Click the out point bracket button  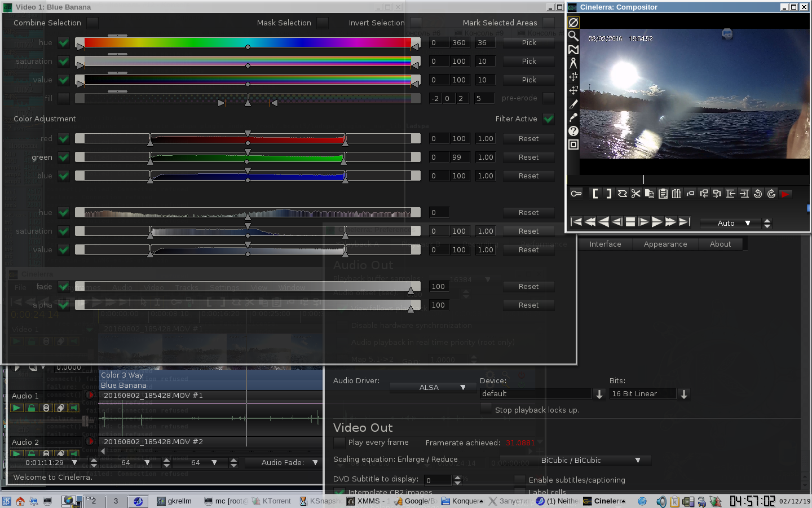coord(609,194)
